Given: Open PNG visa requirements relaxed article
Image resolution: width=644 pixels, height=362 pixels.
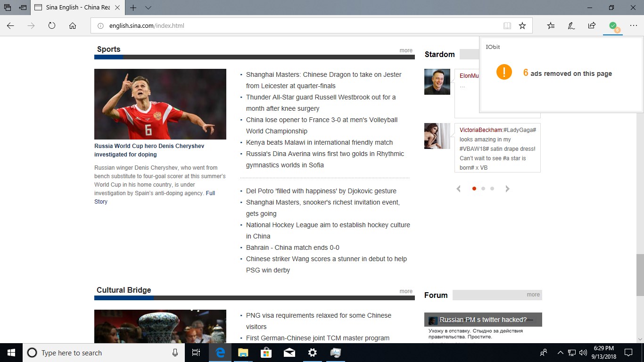Looking at the screenshot, I should 319,321.
